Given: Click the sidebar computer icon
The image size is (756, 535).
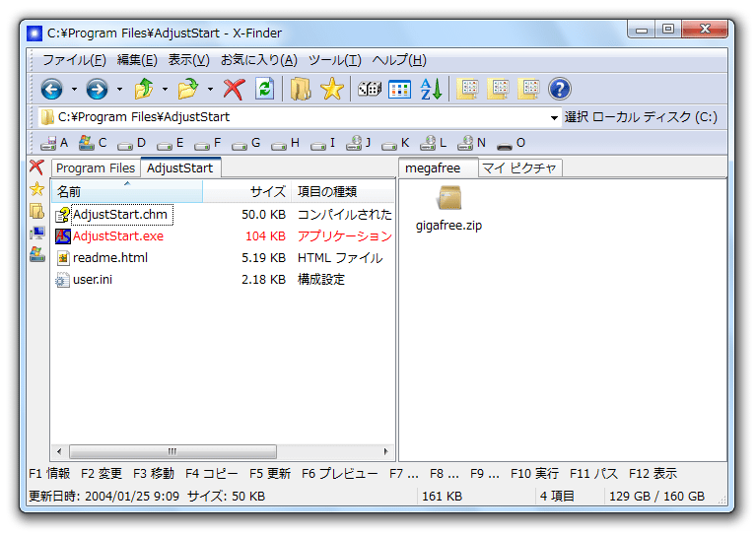Looking at the screenshot, I should tap(36, 233).
